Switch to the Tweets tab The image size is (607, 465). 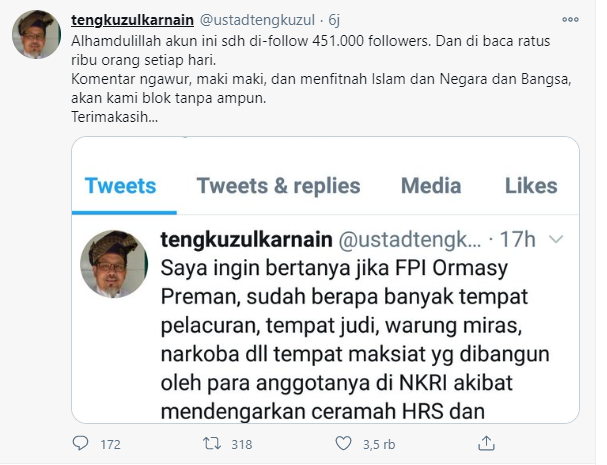tap(120, 186)
